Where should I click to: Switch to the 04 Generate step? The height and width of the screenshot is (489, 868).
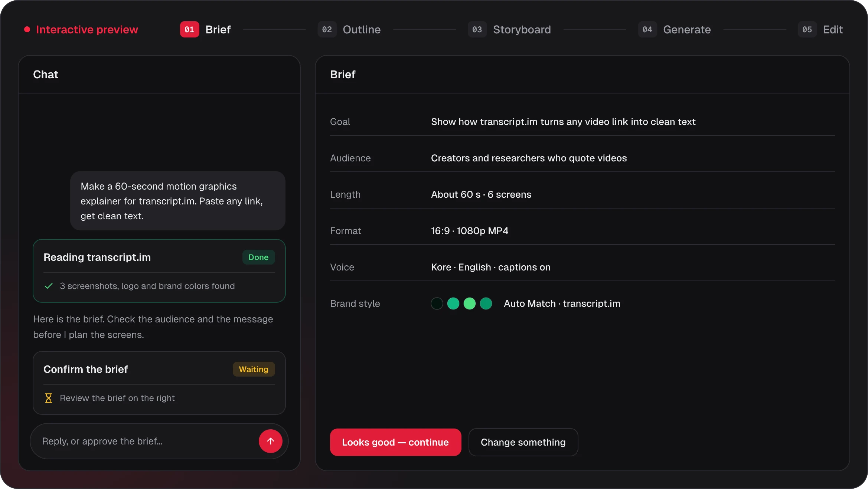674,29
